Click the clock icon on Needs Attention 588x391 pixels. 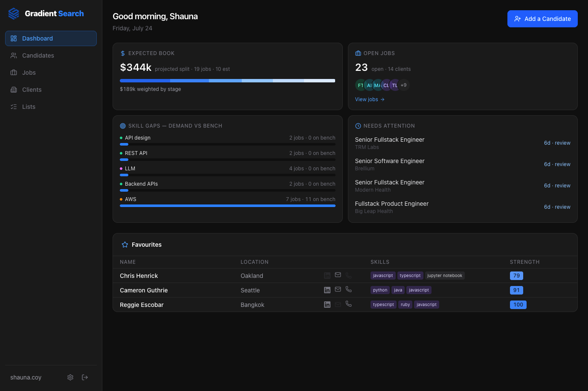point(358,126)
